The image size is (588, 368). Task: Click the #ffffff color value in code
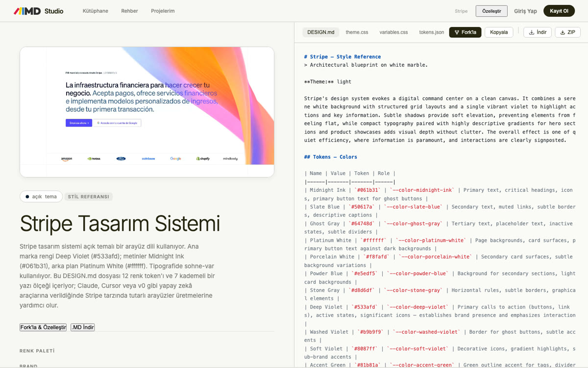tap(373, 240)
